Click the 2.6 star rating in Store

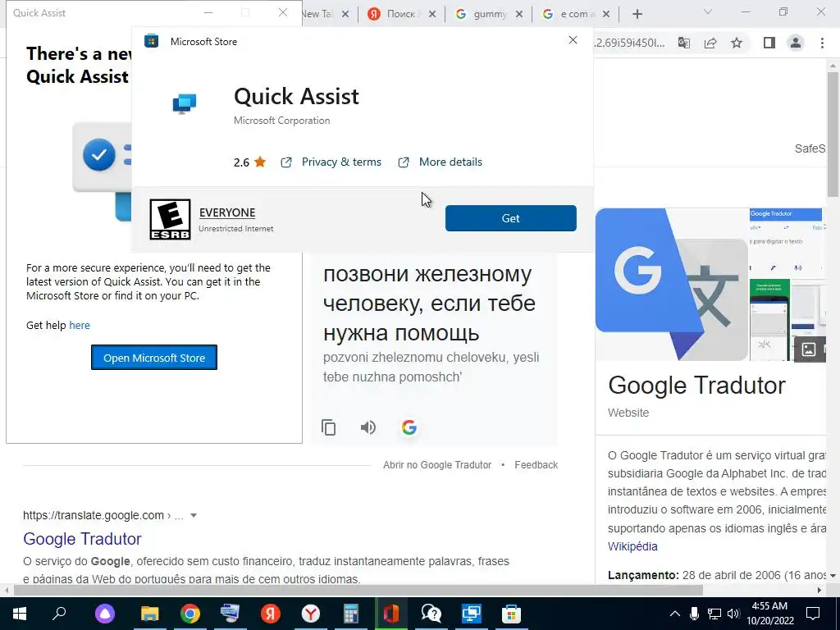click(x=249, y=162)
